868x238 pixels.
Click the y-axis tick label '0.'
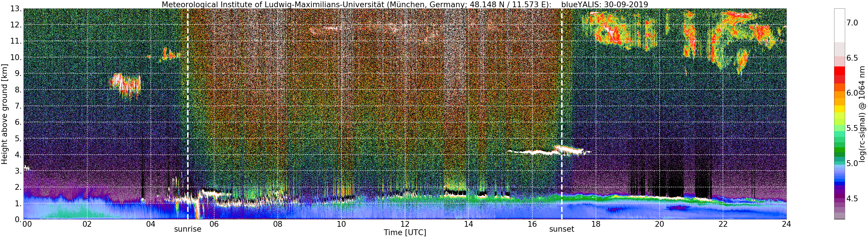(x=18, y=220)
